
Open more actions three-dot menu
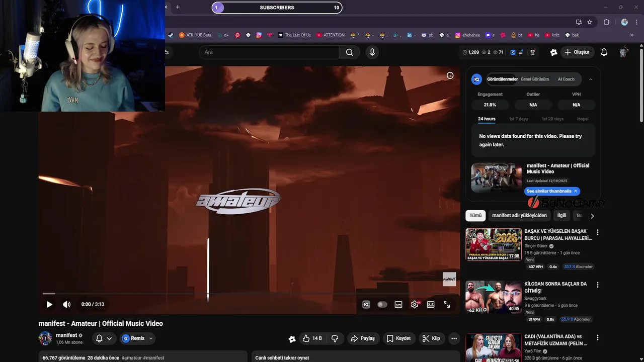click(x=454, y=338)
